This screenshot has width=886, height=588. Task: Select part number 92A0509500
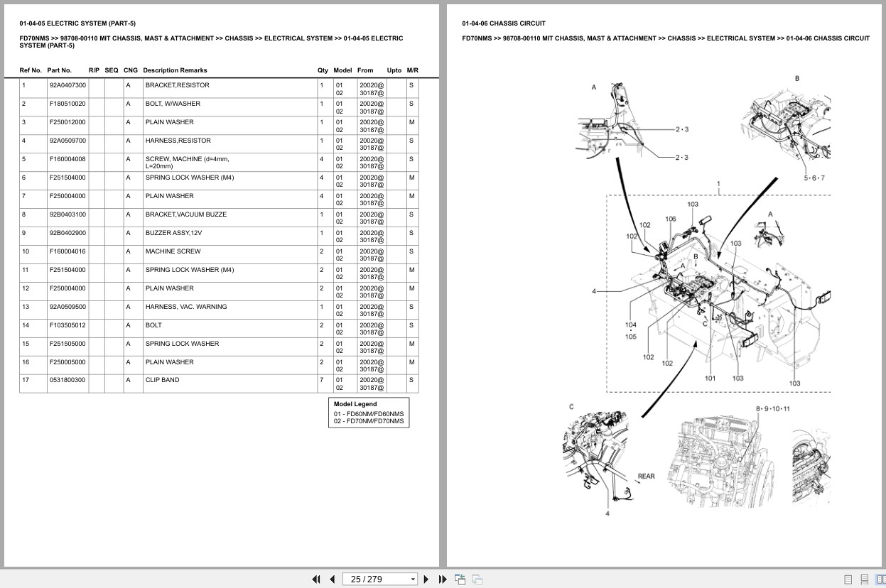click(x=67, y=307)
